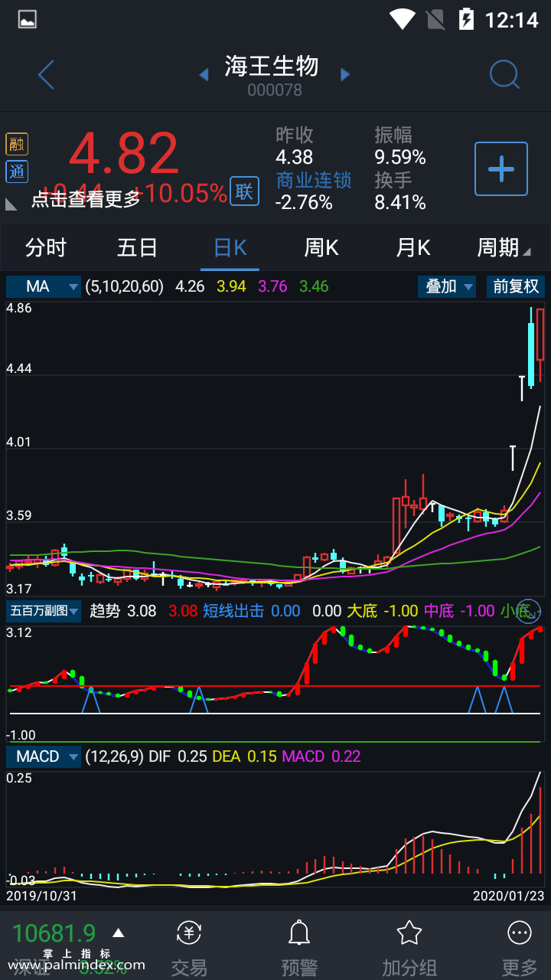Image resolution: width=551 pixels, height=980 pixels.
Task: Tap the current price 4.82
Action: coord(124,153)
